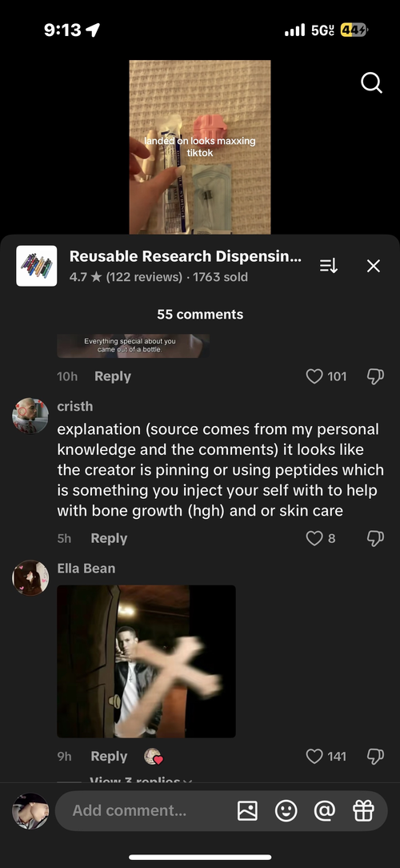Like Ella Bean's comment with 141 likes
The height and width of the screenshot is (868, 400).
[314, 756]
